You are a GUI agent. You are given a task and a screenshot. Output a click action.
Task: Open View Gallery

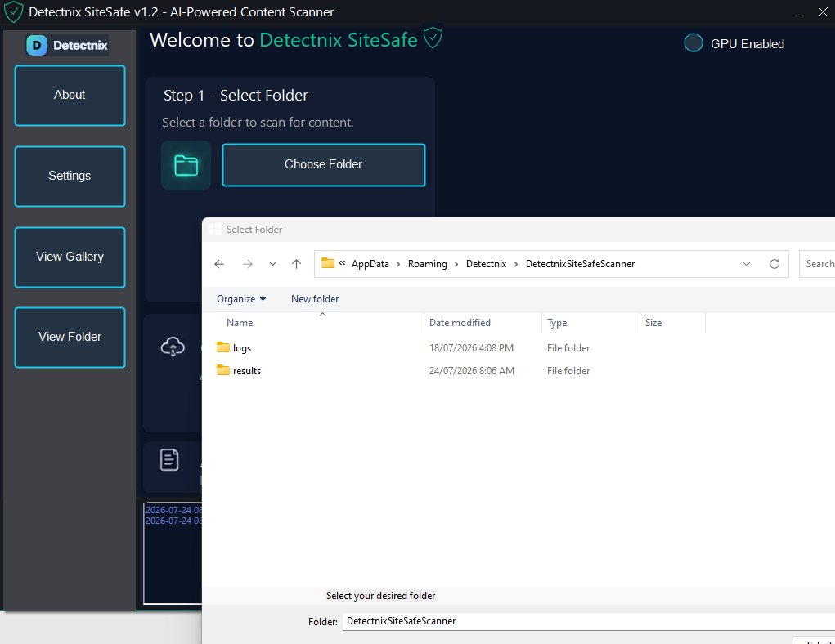[70, 257]
